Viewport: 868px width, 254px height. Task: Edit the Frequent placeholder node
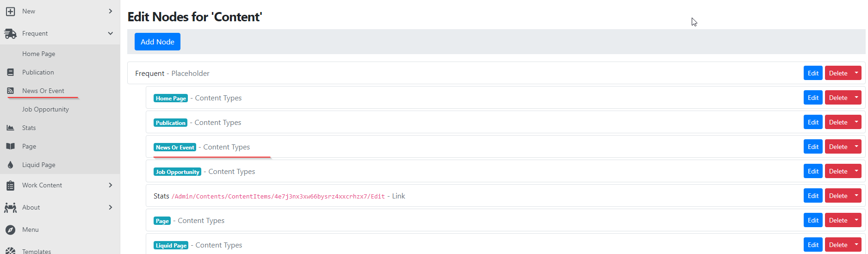click(x=813, y=73)
